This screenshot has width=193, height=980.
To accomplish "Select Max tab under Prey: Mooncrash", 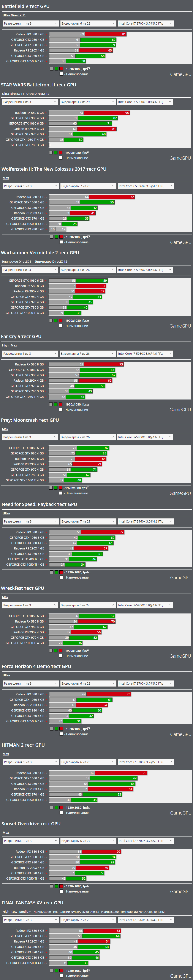I will [x=5, y=429].
